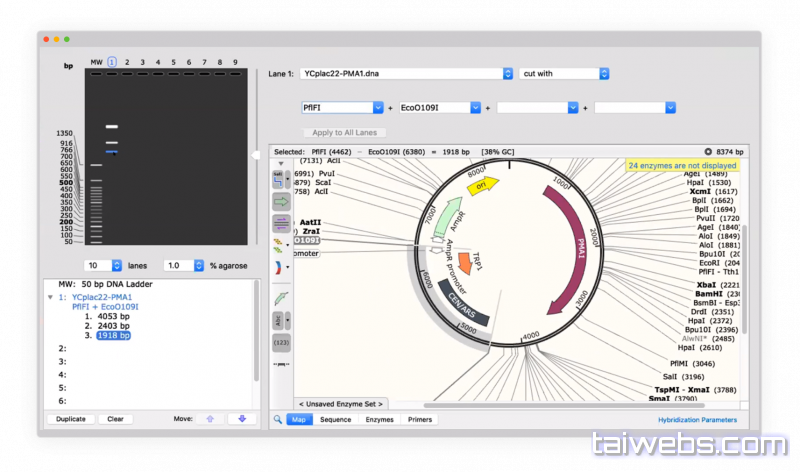This screenshot has width=800, height=472.
Task: Switch to the Sequence tab
Action: pos(335,420)
